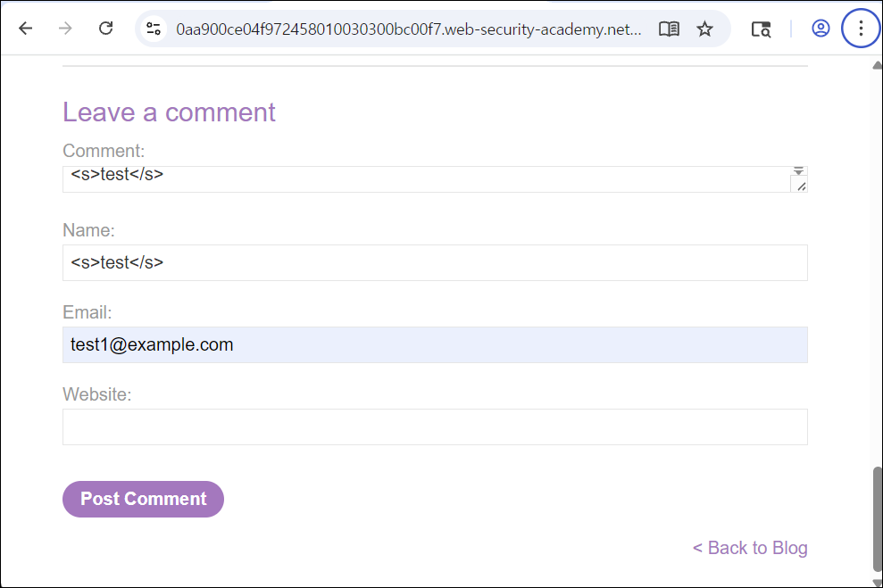The width and height of the screenshot is (883, 588).
Task: Click the Comment box resize handle
Action: 802,186
